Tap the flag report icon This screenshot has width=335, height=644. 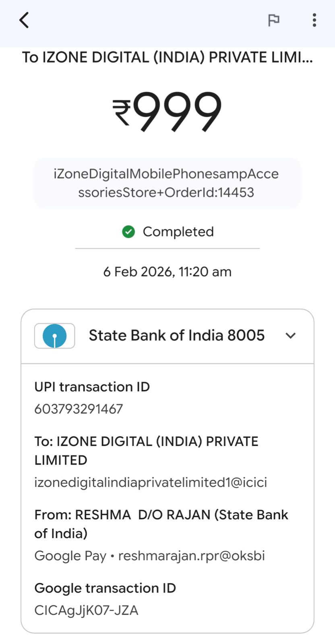[x=274, y=20]
